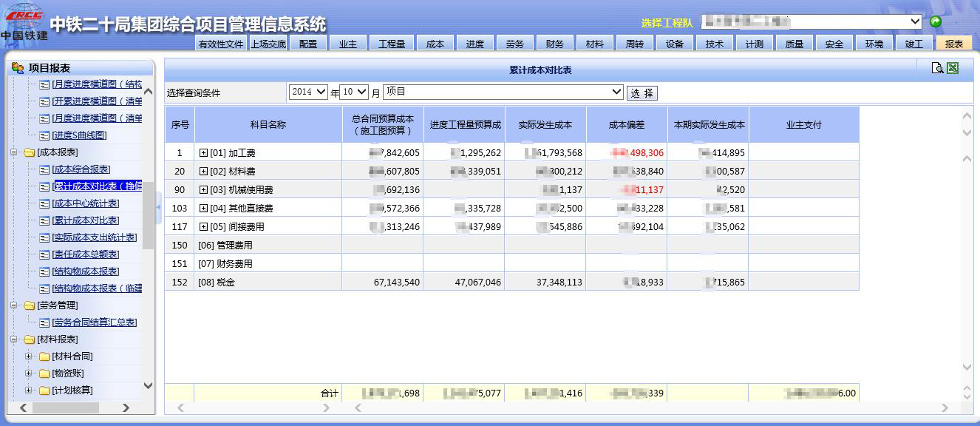Viewport: 980px width, 426px height.
Task: Expand the 计划核算 tree node
Action: point(29,390)
